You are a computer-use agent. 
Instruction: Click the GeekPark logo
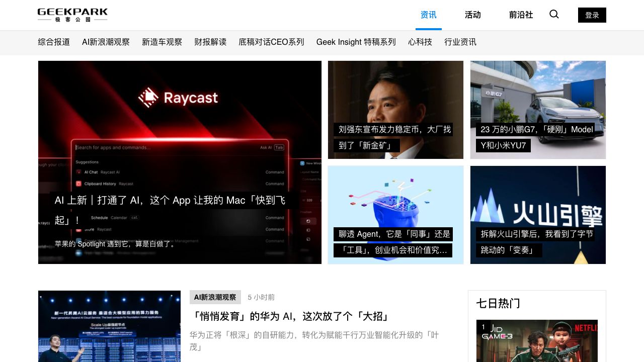(72, 15)
